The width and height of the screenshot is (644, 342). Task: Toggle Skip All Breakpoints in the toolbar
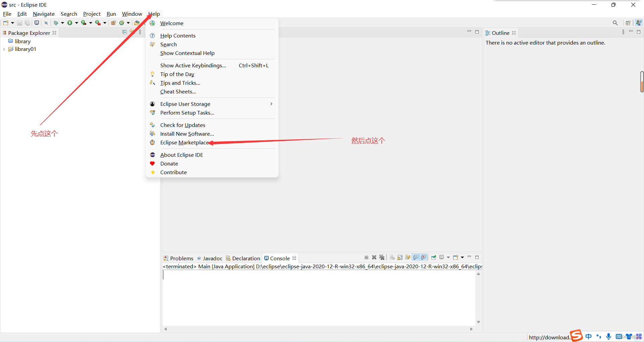pyautogui.click(x=46, y=23)
